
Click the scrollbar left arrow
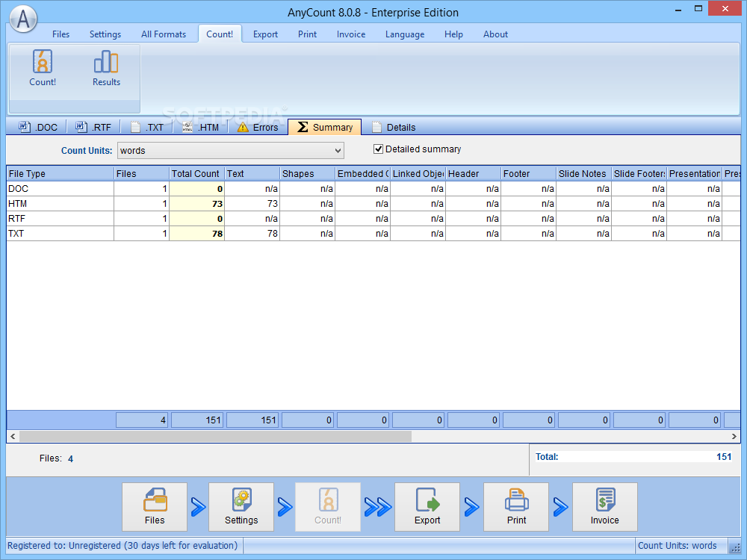13,436
